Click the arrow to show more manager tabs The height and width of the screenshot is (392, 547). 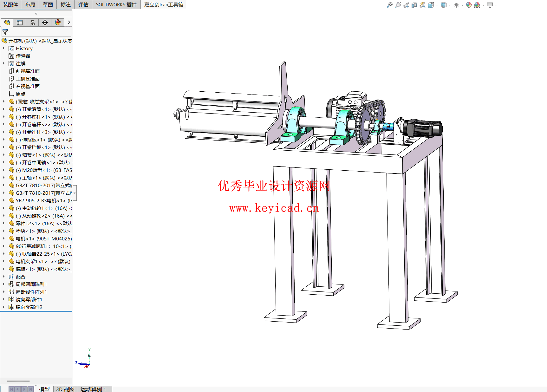pyautogui.click(x=69, y=23)
